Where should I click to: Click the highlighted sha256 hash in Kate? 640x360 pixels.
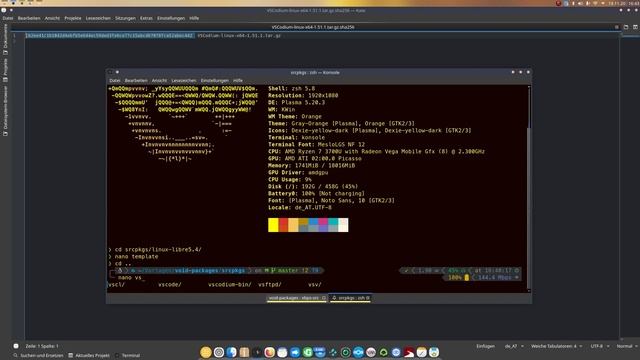109,36
